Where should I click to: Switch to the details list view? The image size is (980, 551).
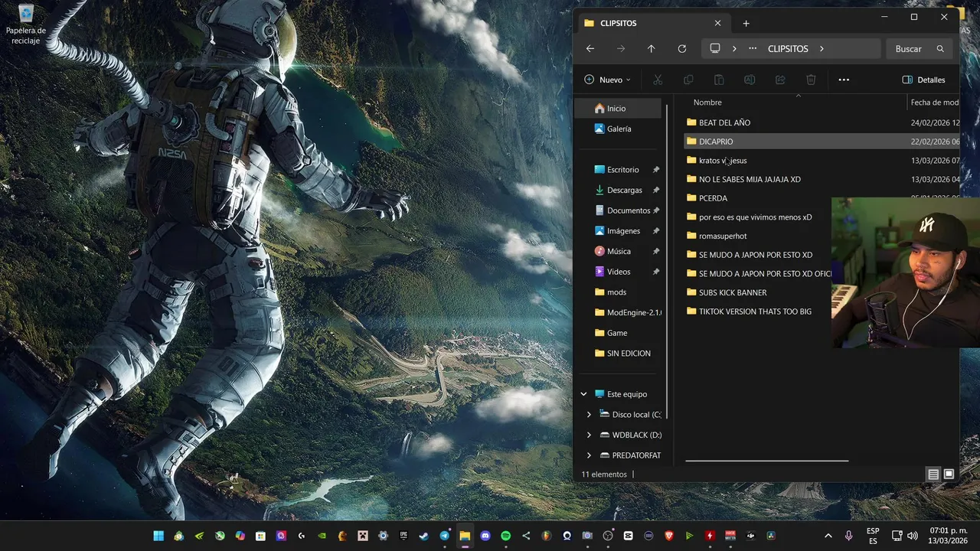tap(933, 474)
